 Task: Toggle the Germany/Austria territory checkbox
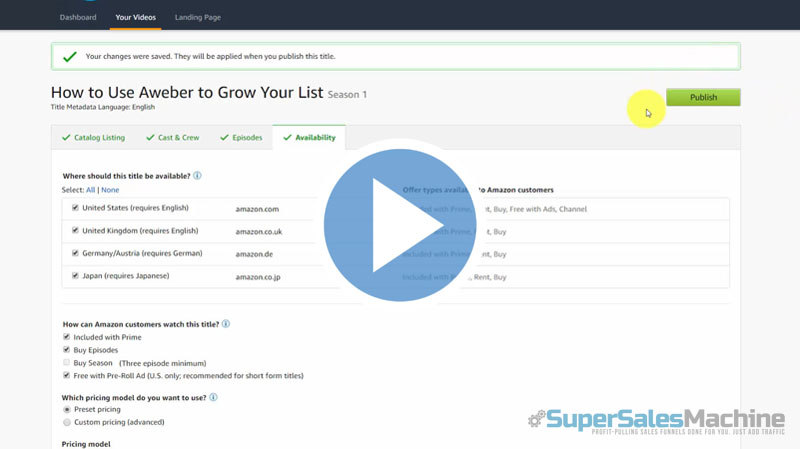[75, 253]
